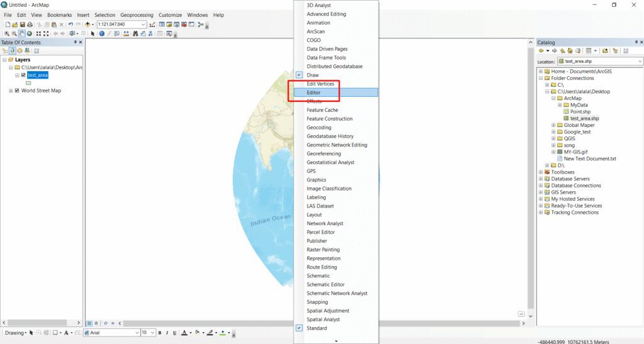Undo the last action

click(x=70, y=25)
